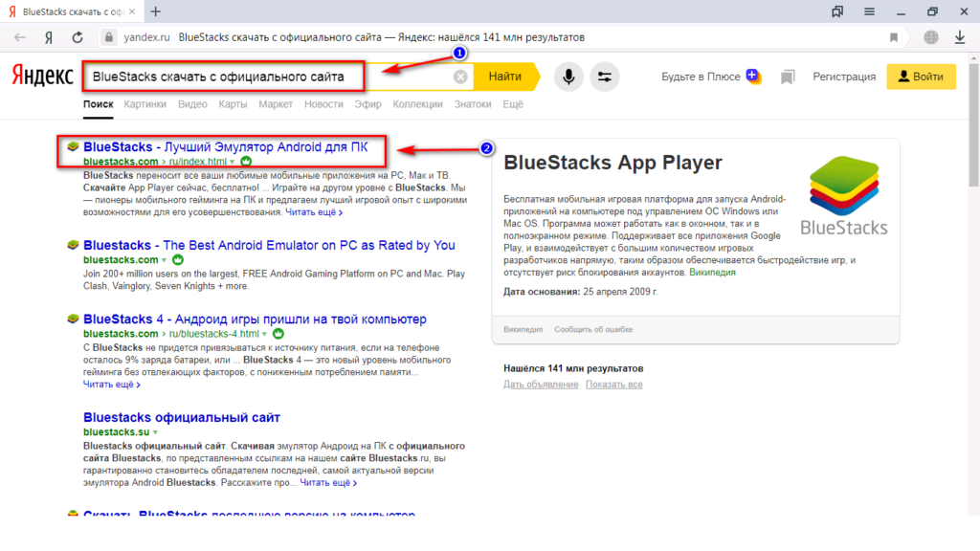The width and height of the screenshot is (980, 551).
Task: Click Сообщить об ошибке link
Action: point(593,329)
